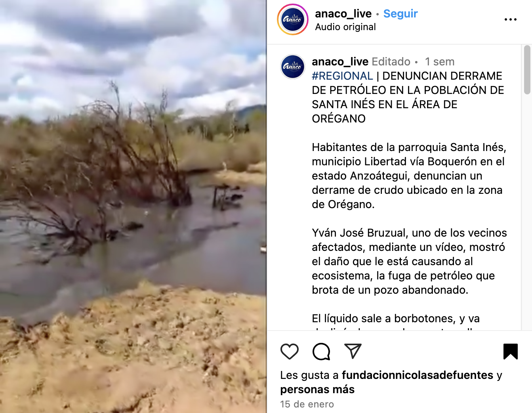Open comments with the speech bubble icon
532x413 pixels.
coord(321,352)
